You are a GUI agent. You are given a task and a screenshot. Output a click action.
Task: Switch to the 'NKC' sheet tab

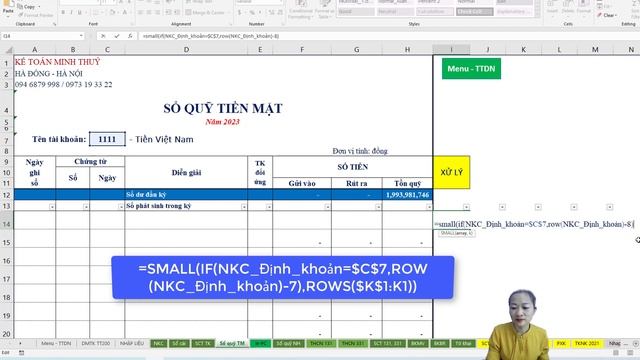(158, 344)
